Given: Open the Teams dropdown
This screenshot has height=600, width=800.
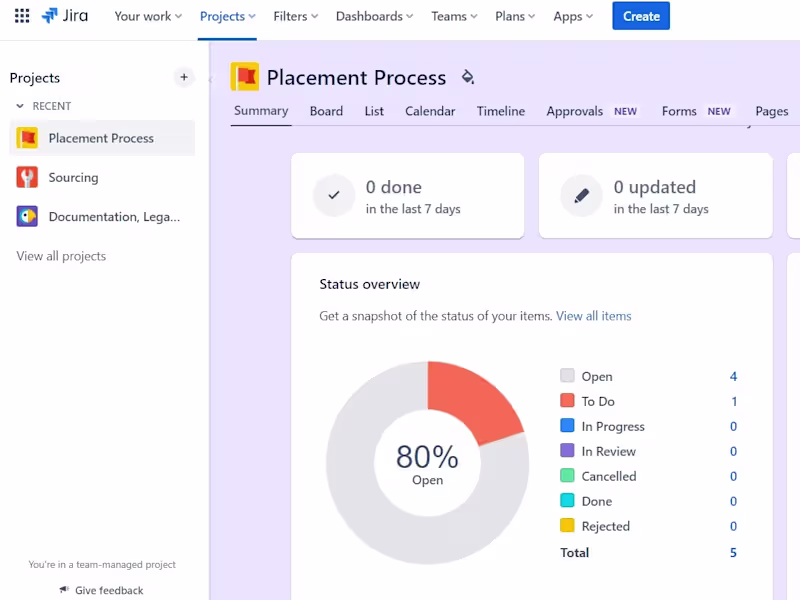Looking at the screenshot, I should 454,16.
